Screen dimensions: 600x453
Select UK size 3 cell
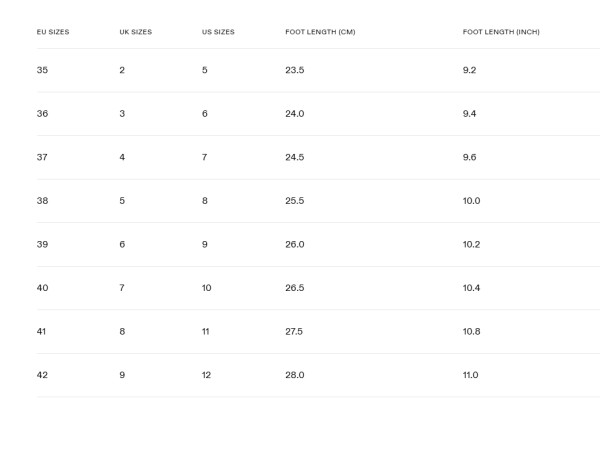click(122, 114)
